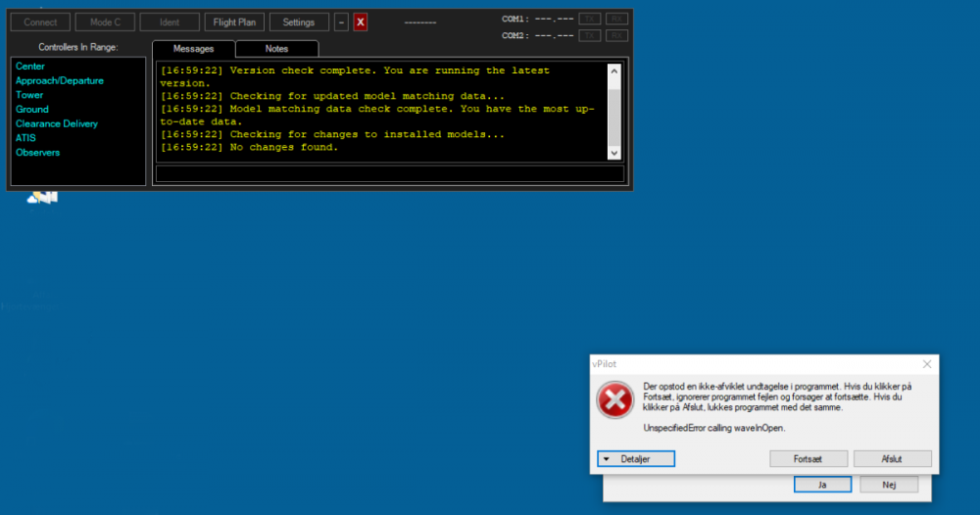Viewport: 980px width, 515px height.
Task: Open vPilot Settings
Action: coord(299,22)
